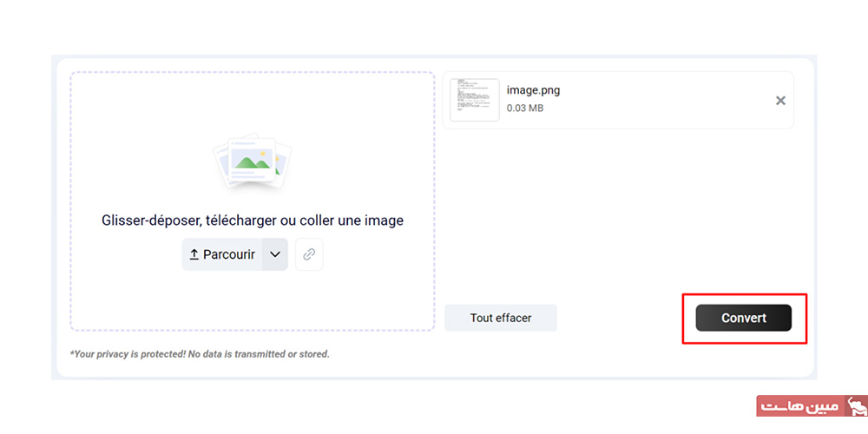Viewport: 868px width, 434px height.
Task: Click the Convert button
Action: coord(744,318)
